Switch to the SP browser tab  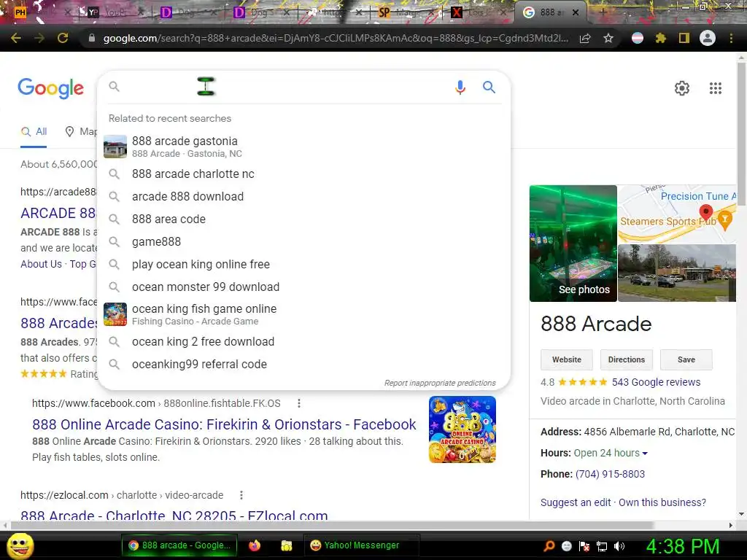coord(405,12)
